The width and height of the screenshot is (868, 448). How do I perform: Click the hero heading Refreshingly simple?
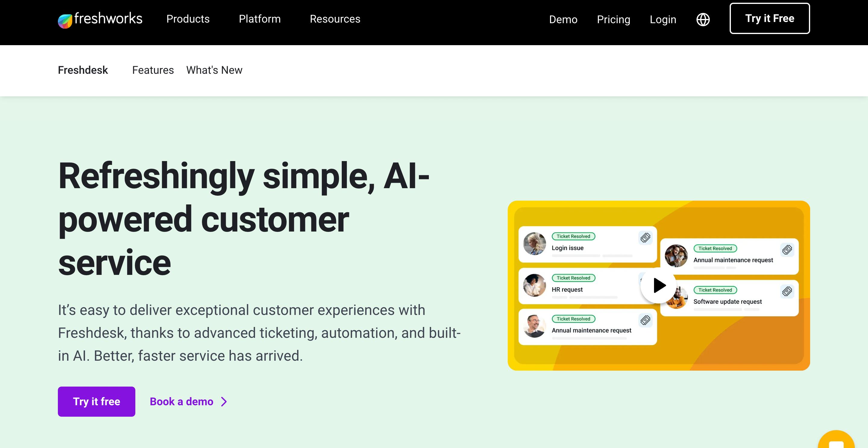point(244,219)
